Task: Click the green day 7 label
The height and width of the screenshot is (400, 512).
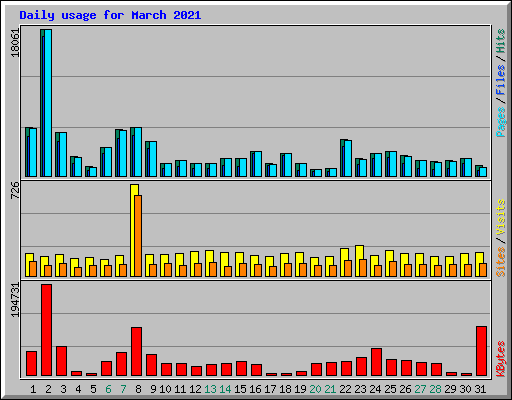Action: (x=123, y=389)
